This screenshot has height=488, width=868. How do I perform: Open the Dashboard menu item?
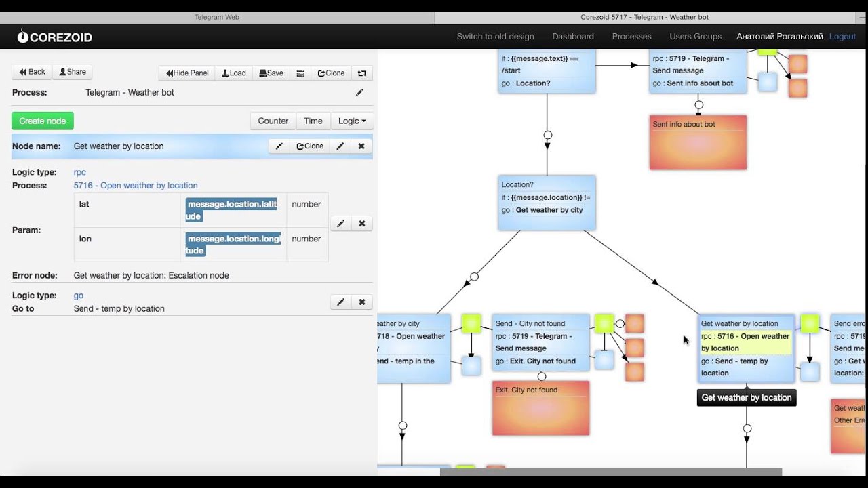pos(573,37)
